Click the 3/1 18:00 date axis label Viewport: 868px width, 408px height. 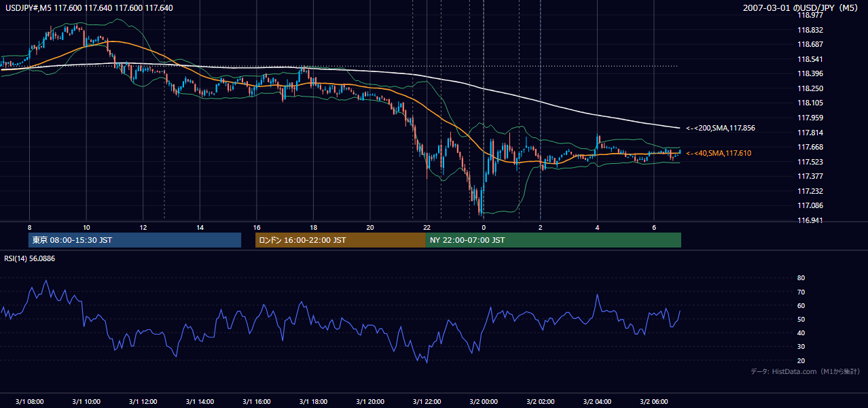pos(313,401)
